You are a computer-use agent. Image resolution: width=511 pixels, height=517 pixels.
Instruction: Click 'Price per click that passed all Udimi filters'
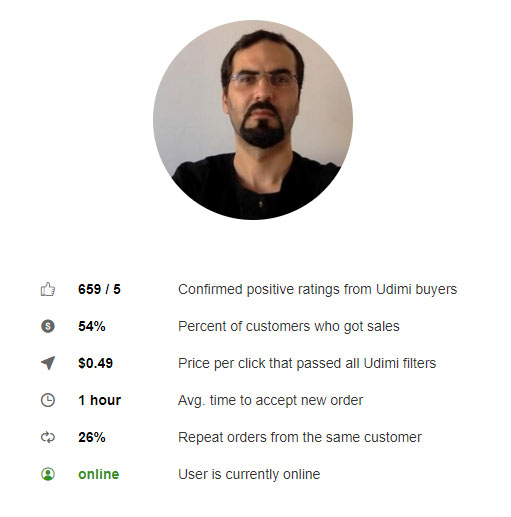pos(307,364)
